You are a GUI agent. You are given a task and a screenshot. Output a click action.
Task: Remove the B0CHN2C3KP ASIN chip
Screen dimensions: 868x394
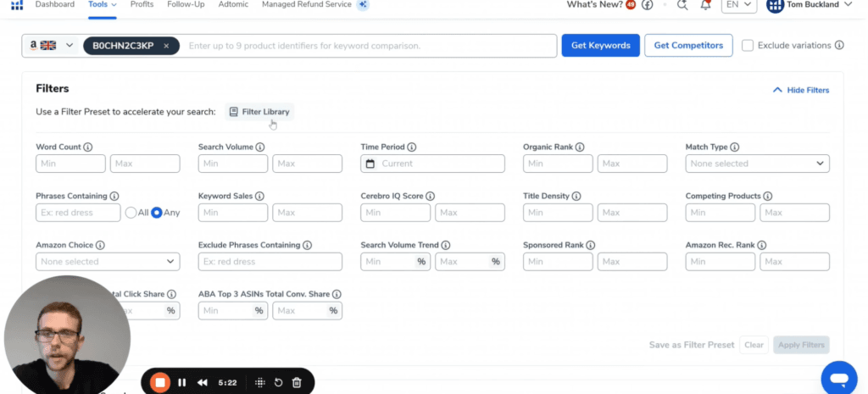coord(166,46)
